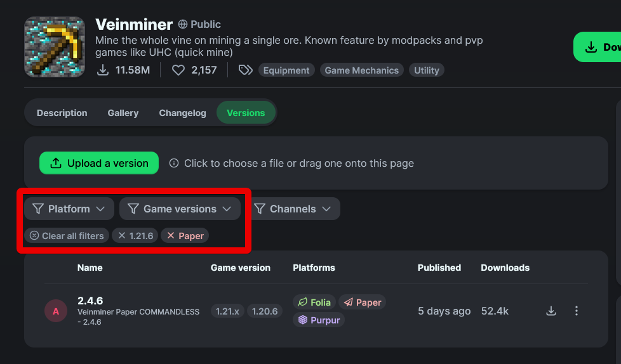Click the Name column header
The height and width of the screenshot is (364, 621).
click(90, 268)
